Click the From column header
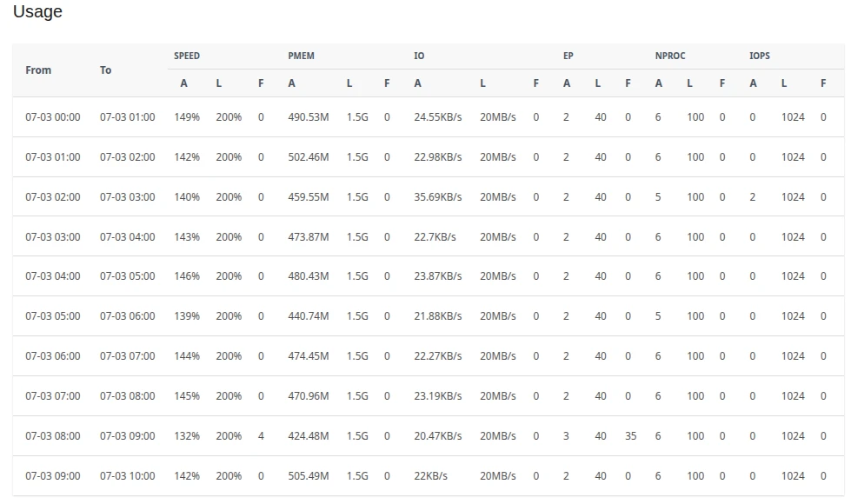The height and width of the screenshot is (504, 851). 38,70
